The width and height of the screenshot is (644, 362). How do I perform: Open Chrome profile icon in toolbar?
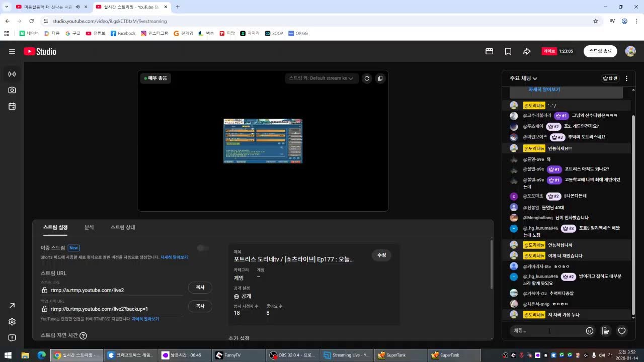pyautogui.click(x=624, y=21)
